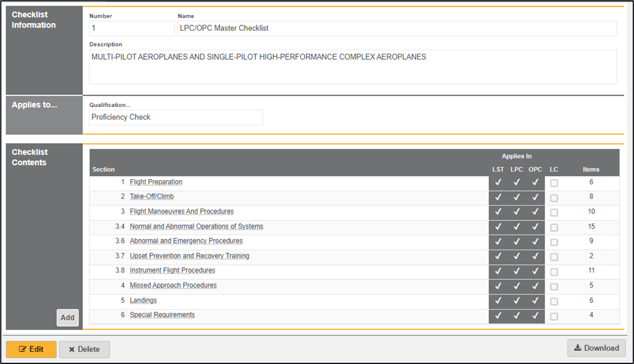This screenshot has width=634, height=364.
Task: Open the Special Requirements section
Action: click(162, 314)
